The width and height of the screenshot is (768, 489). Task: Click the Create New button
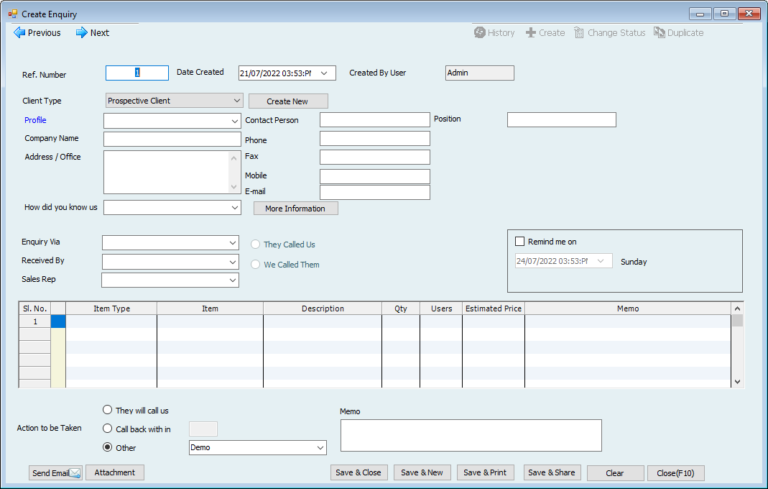[x=288, y=101]
